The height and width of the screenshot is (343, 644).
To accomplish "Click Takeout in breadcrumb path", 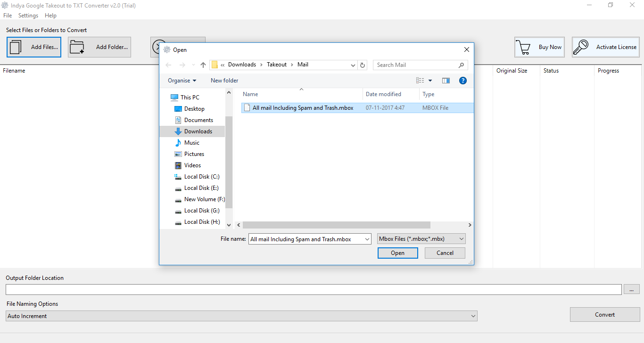I will [x=277, y=65].
